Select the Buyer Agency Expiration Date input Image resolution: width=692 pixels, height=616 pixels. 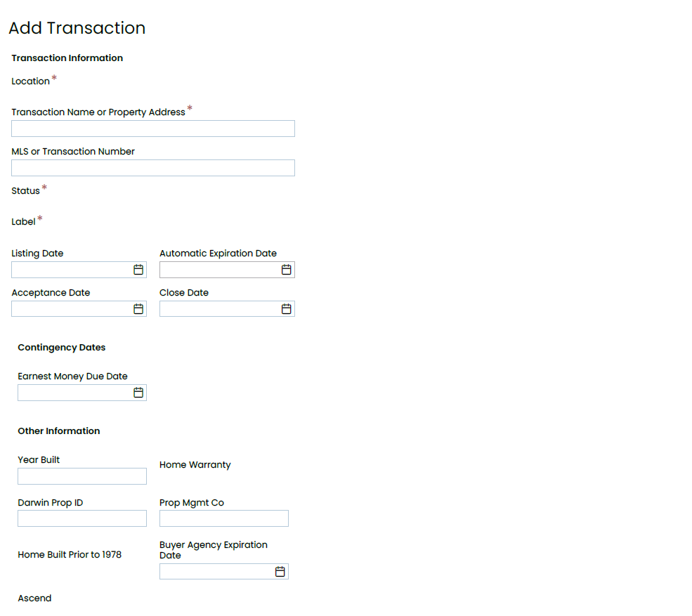(x=217, y=572)
